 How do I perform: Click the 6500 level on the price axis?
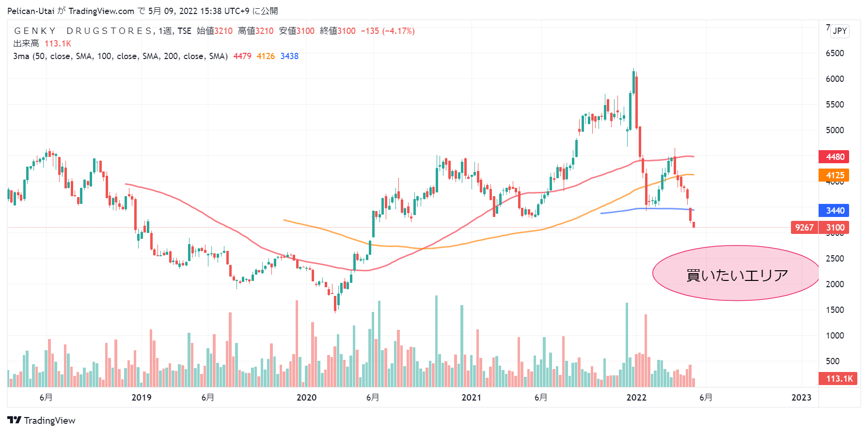[x=835, y=53]
